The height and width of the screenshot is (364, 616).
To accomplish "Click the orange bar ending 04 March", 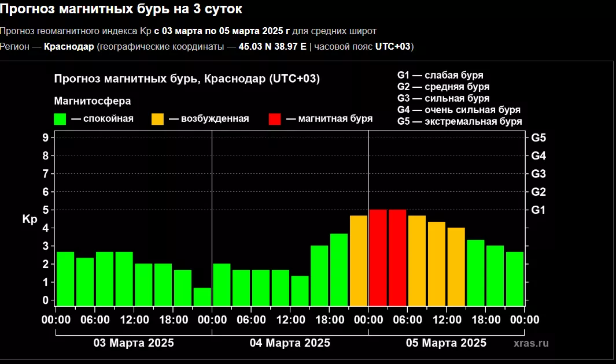I will pos(359,260).
